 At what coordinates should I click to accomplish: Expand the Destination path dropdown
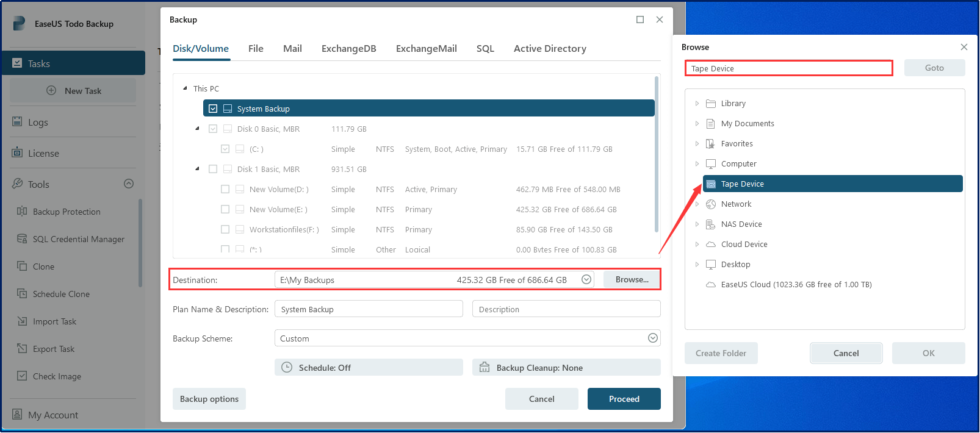pos(586,280)
